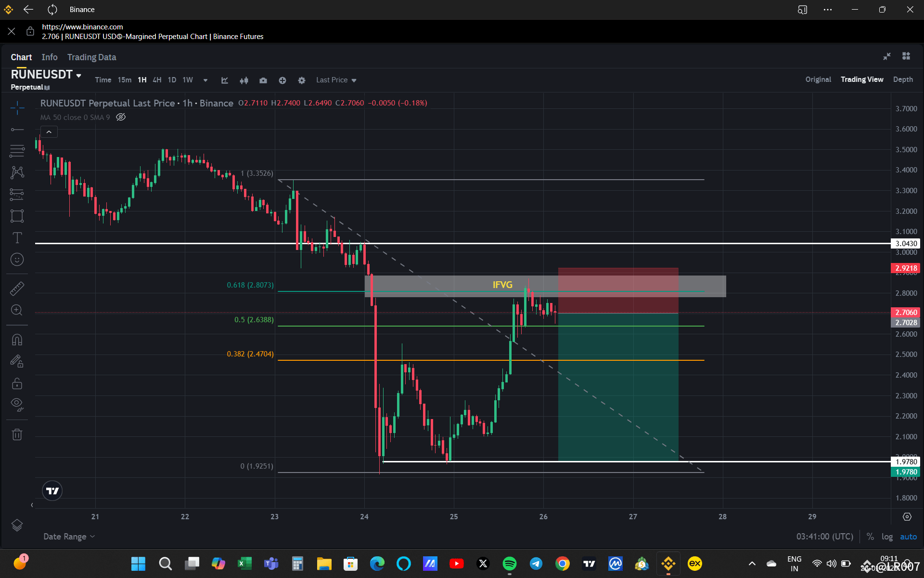Expand the RUNEUSDT symbol dropdown
The height and width of the screenshot is (578, 924).
[78, 76]
